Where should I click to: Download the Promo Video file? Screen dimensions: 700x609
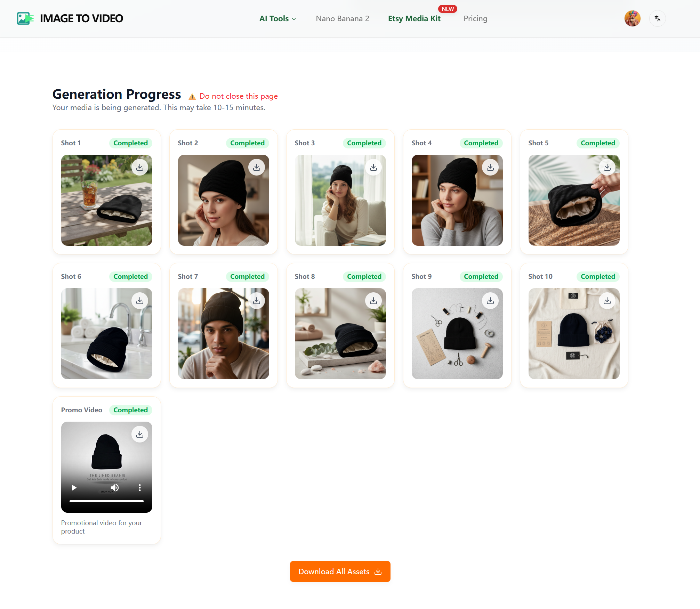point(140,434)
